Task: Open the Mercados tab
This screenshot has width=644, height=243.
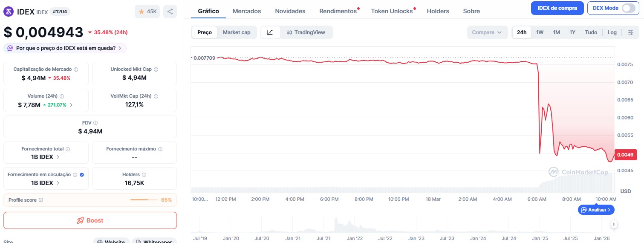Action: pyautogui.click(x=247, y=11)
